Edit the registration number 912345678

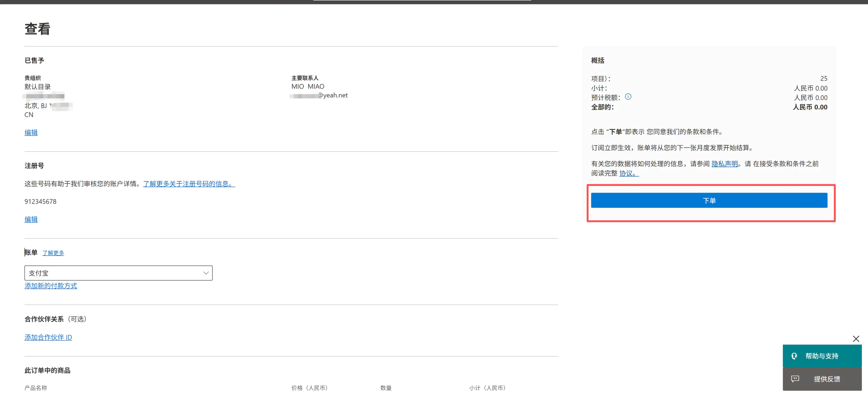(31, 219)
